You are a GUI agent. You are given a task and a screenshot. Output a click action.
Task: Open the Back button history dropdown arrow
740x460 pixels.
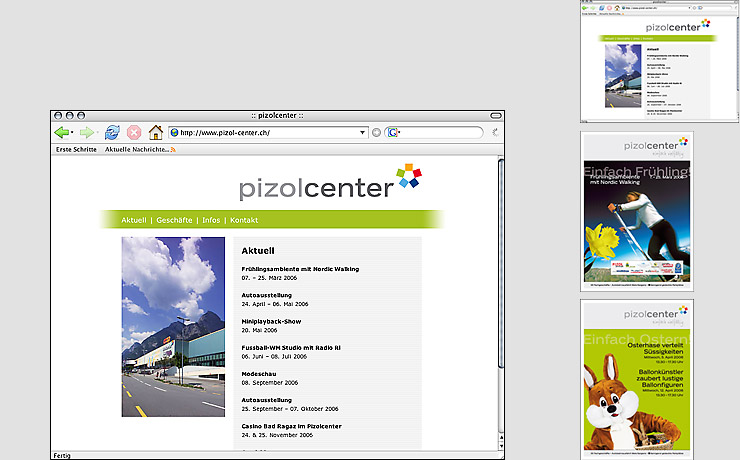click(x=72, y=133)
